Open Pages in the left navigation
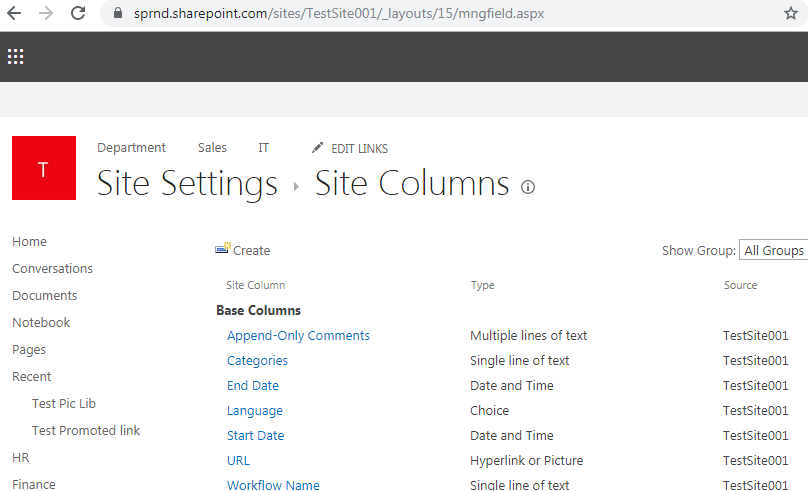Screen dimensions: 808x491 29,350
